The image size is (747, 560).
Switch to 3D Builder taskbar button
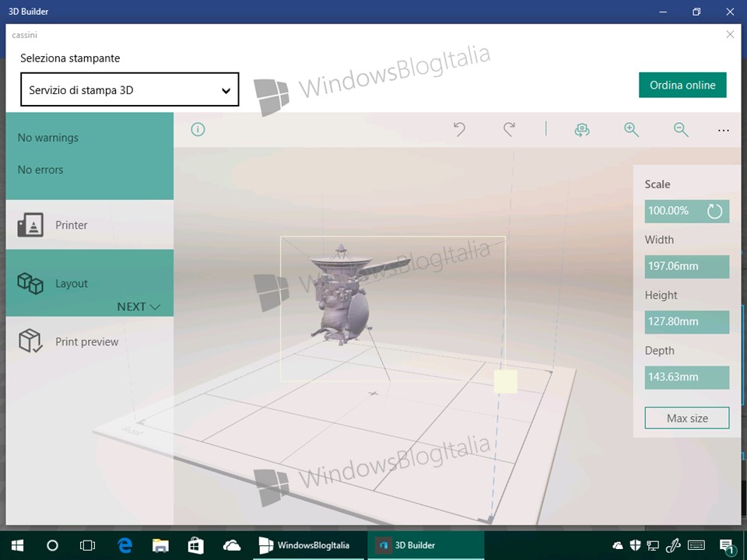426,545
